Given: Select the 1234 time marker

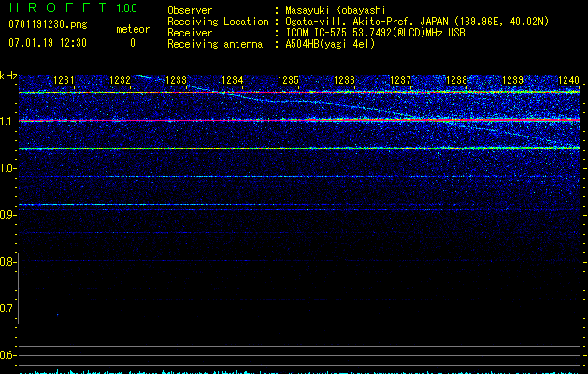Looking at the screenshot, I should tap(232, 81).
